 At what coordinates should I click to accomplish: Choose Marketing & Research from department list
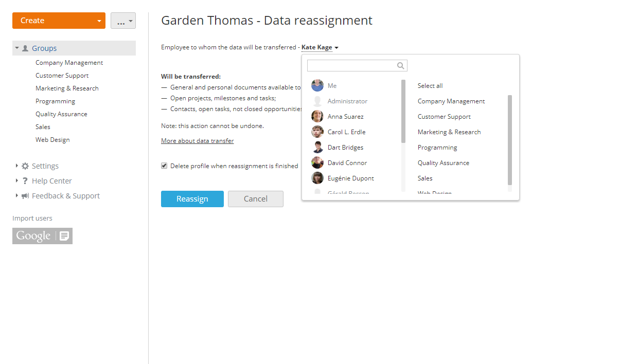pyautogui.click(x=449, y=132)
